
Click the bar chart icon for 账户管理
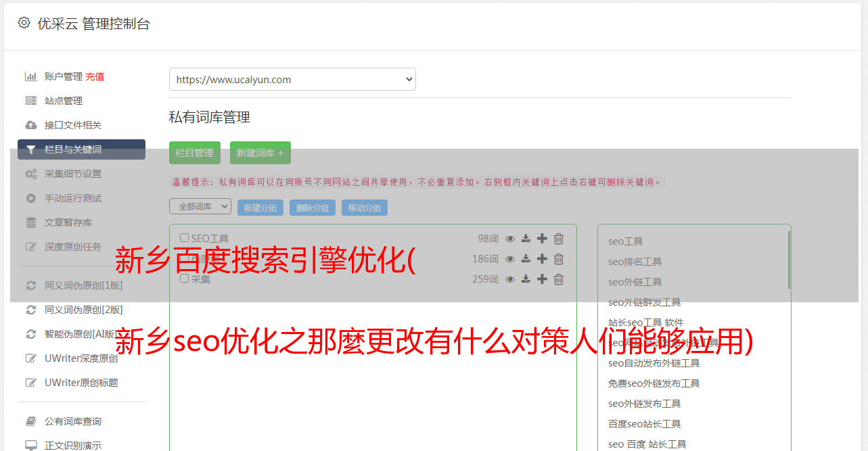tap(31, 76)
